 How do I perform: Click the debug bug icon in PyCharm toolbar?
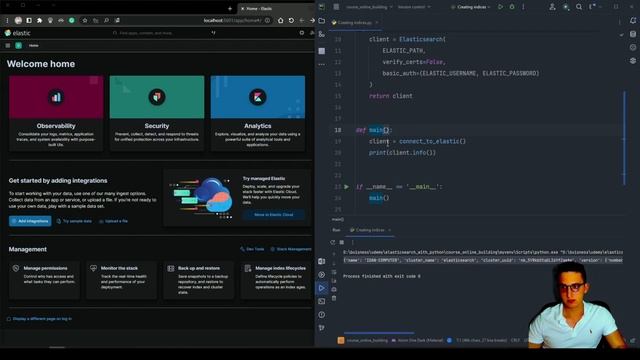(512, 7)
